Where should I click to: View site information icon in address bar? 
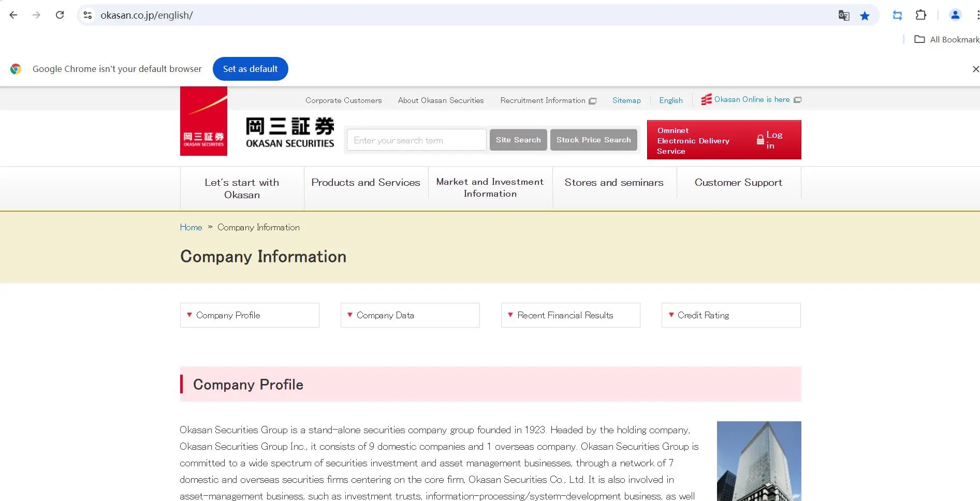pos(88,16)
